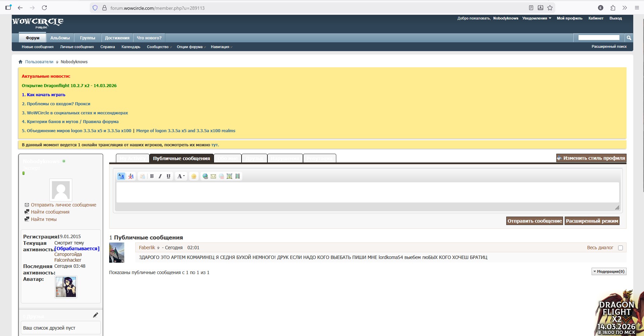Viewport: 644px width, 336px height.
Task: Click the search magnifier icon in header
Action: tap(629, 38)
